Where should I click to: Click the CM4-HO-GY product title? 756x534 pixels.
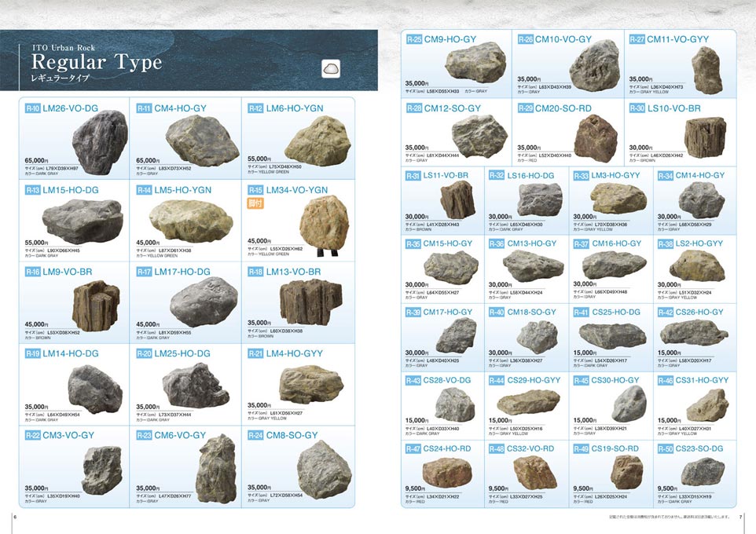[178, 108]
